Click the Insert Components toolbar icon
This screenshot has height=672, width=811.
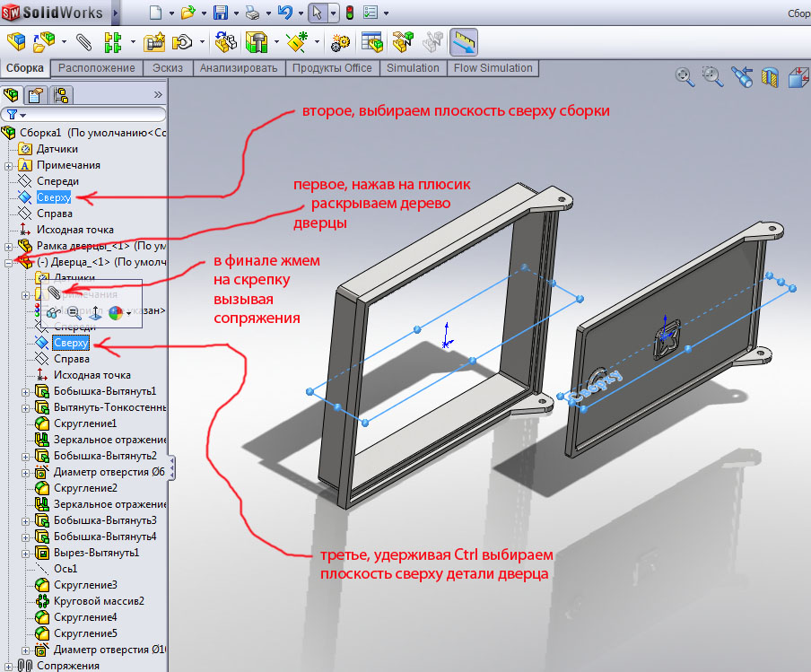(16, 41)
